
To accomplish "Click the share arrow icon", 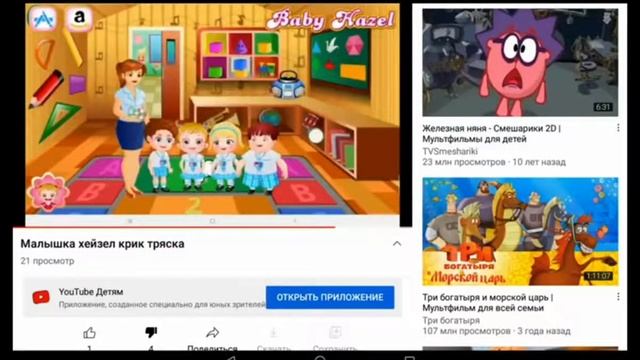I will point(212,333).
